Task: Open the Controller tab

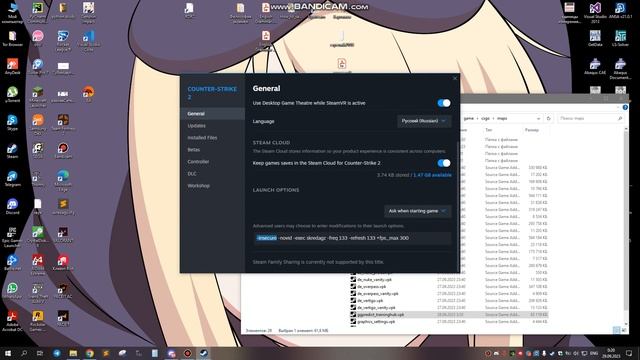Action: pos(212,162)
